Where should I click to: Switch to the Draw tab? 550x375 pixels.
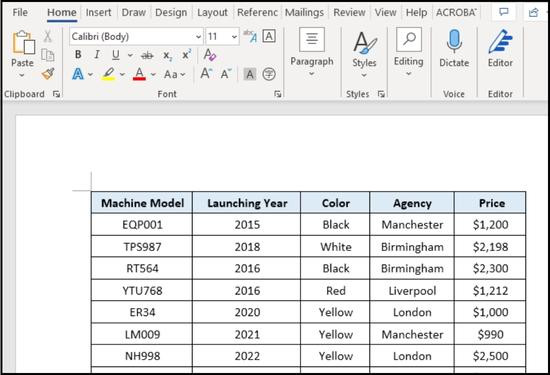134,13
